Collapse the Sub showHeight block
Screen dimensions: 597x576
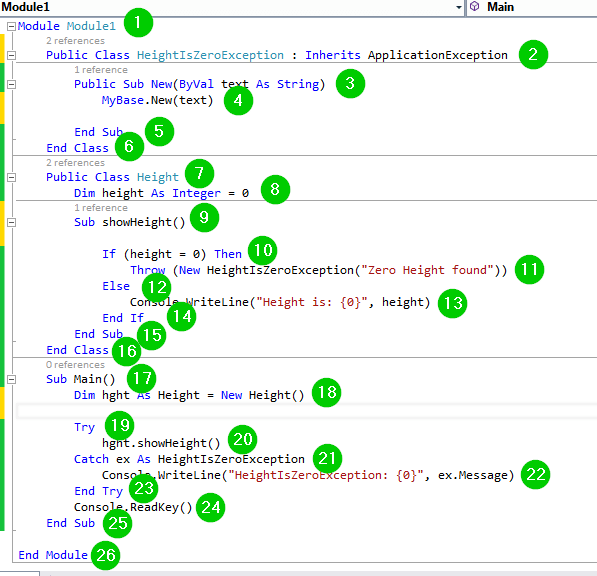click(x=11, y=222)
